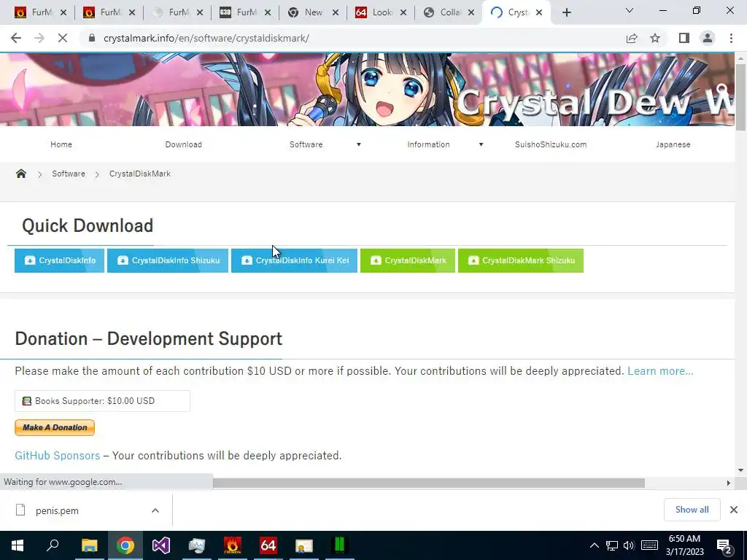Open Visual Studio from taskbar
The image size is (747, 560).
(161, 545)
